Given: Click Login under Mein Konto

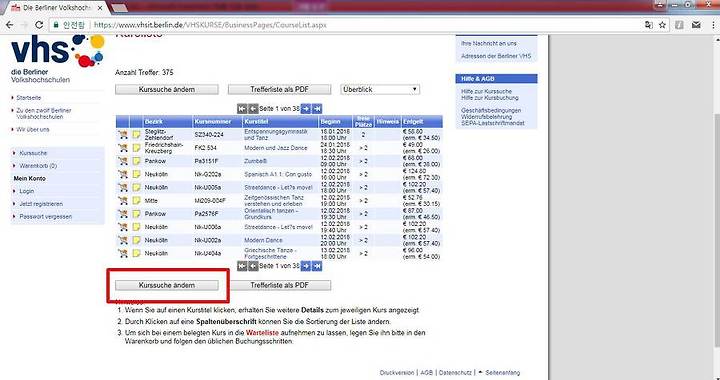Looking at the screenshot, I should point(27,191).
